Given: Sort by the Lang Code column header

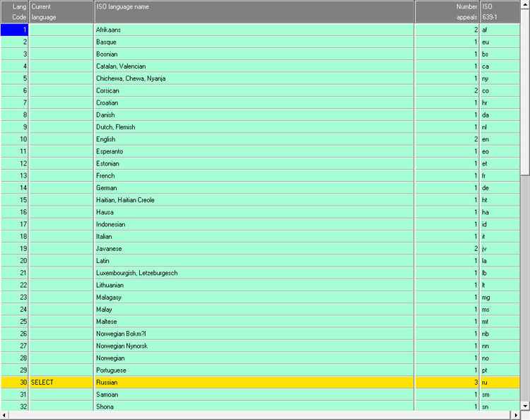Looking at the screenshot, I should pos(14,11).
